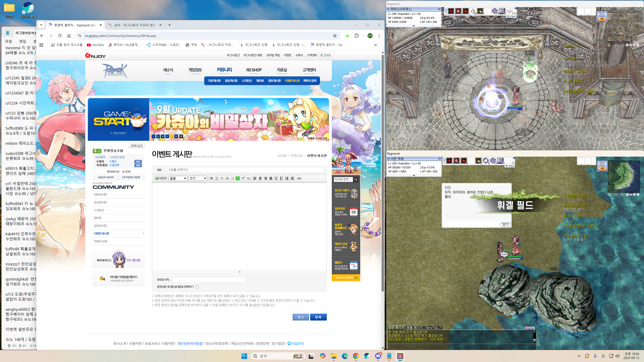Open the Chrome extensions puzzle icon
This screenshot has width=644, height=362.
point(356,36)
